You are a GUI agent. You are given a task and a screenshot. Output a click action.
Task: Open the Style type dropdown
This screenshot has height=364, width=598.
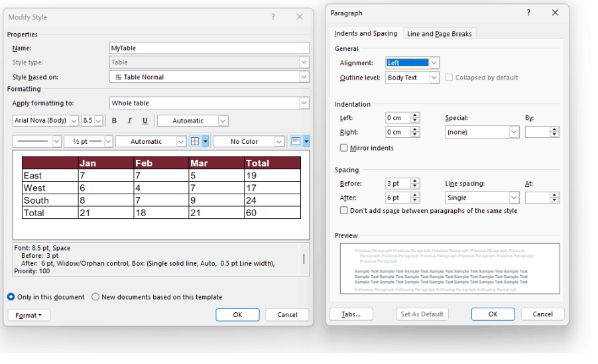[304, 62]
